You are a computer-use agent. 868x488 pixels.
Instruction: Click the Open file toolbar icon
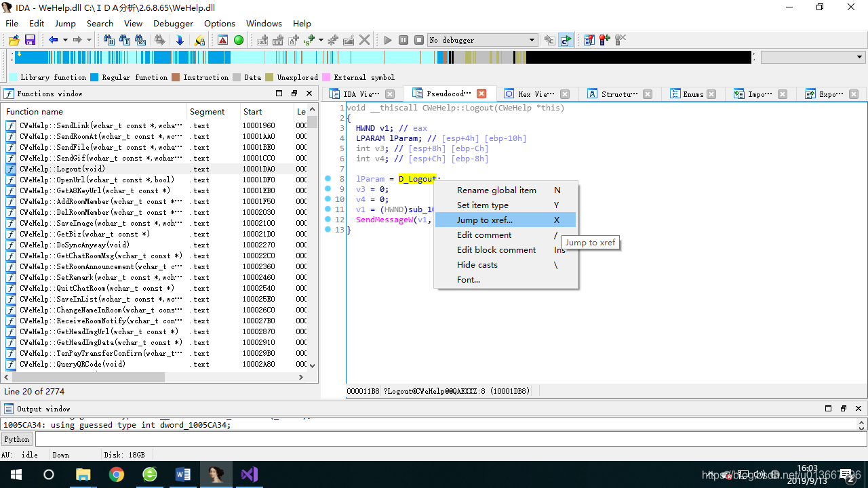click(x=14, y=40)
